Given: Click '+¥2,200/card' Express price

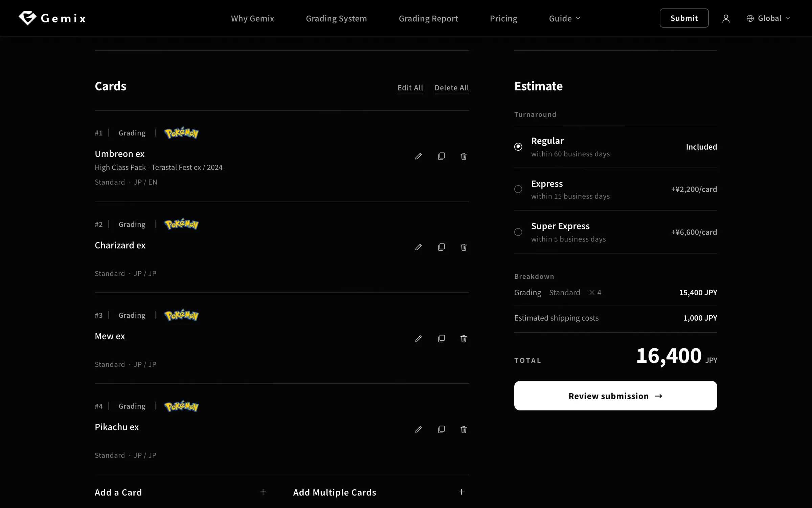Looking at the screenshot, I should click(x=694, y=189).
